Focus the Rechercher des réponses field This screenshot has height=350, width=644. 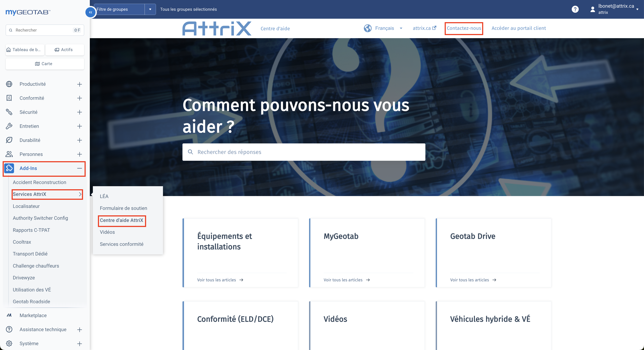(x=304, y=152)
